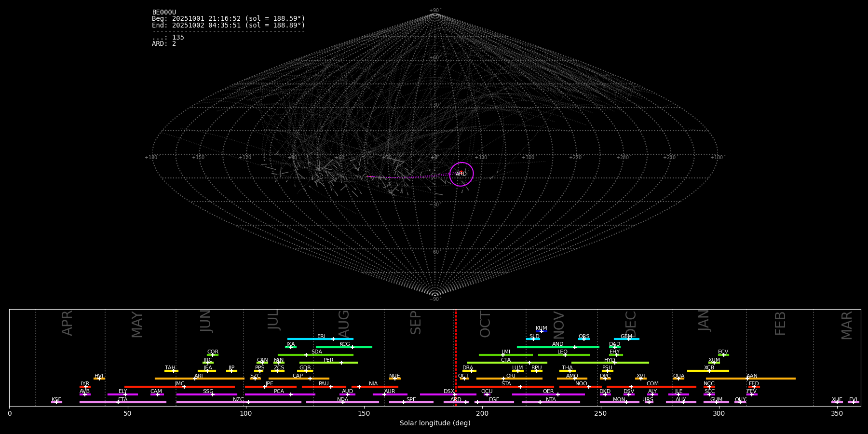
Task: Select the NUE shower label
Action: pos(394,376)
